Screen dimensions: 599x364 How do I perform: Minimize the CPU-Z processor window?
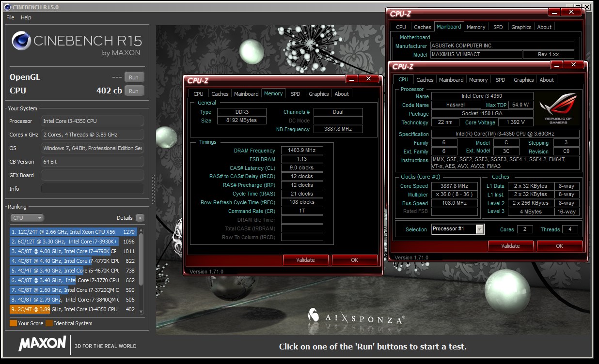click(557, 64)
